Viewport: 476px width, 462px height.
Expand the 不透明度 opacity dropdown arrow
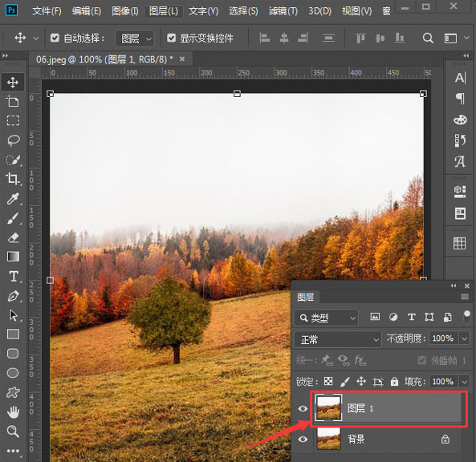click(x=464, y=338)
